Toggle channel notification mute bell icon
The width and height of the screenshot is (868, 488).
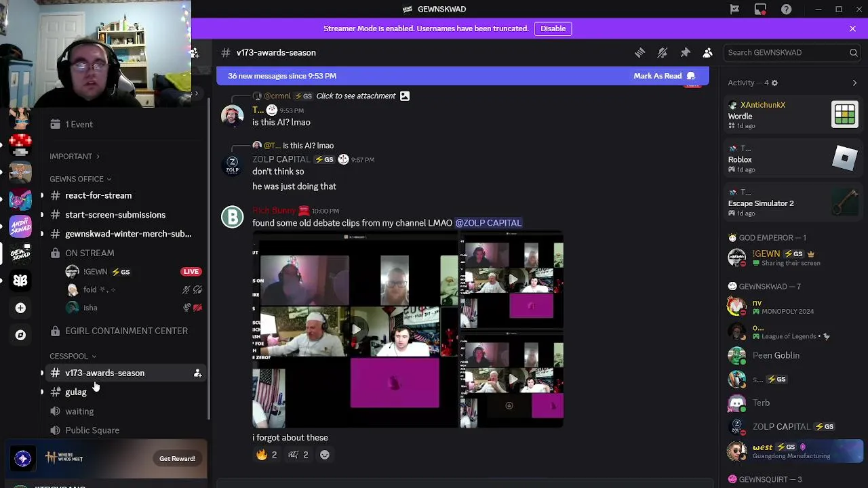click(663, 52)
